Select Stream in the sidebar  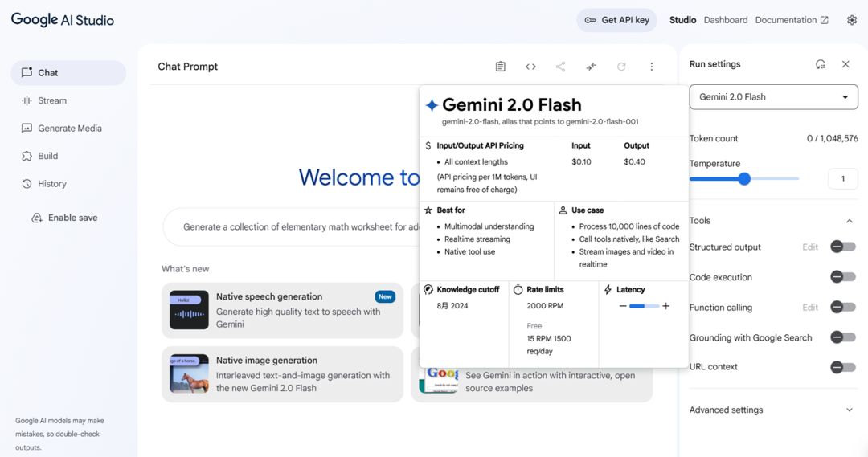[68, 100]
